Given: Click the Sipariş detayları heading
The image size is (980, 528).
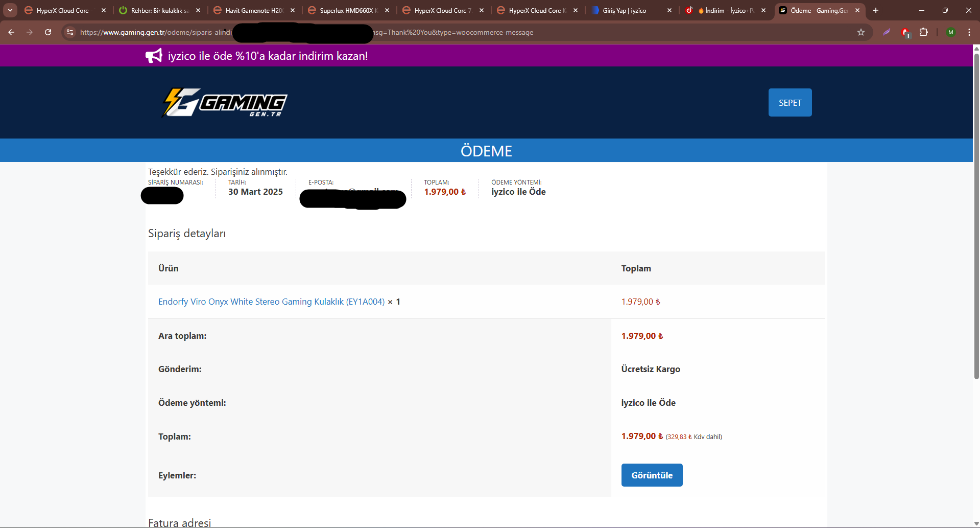Looking at the screenshot, I should pos(187,234).
